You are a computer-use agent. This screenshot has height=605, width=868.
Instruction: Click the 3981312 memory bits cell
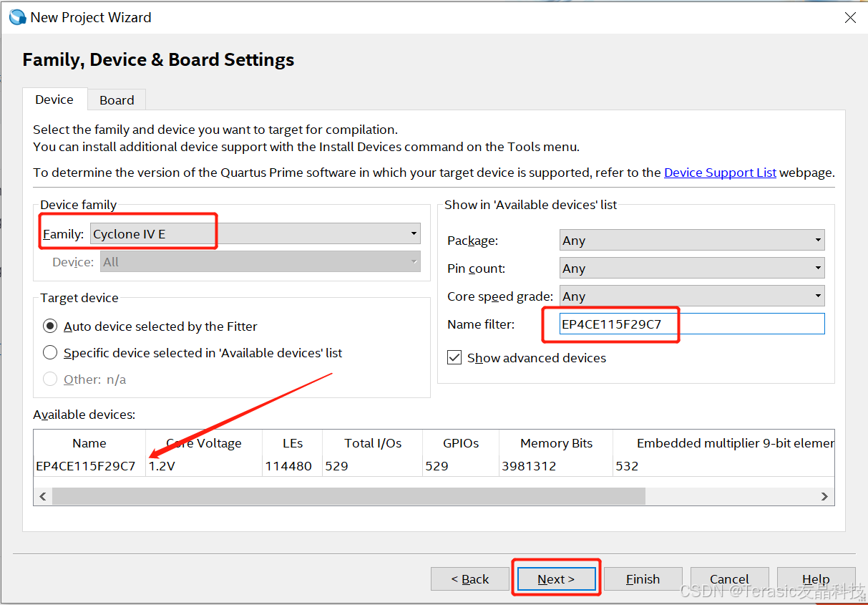[556, 466]
